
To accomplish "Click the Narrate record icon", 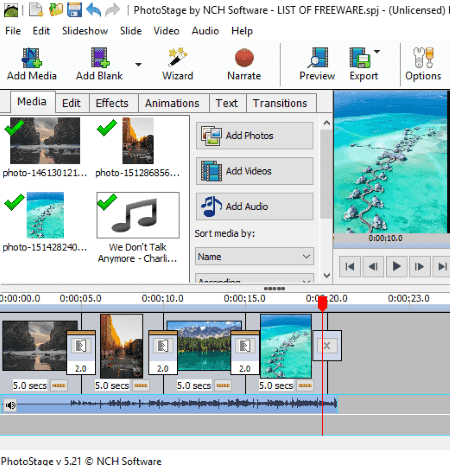I will pyautogui.click(x=244, y=58).
